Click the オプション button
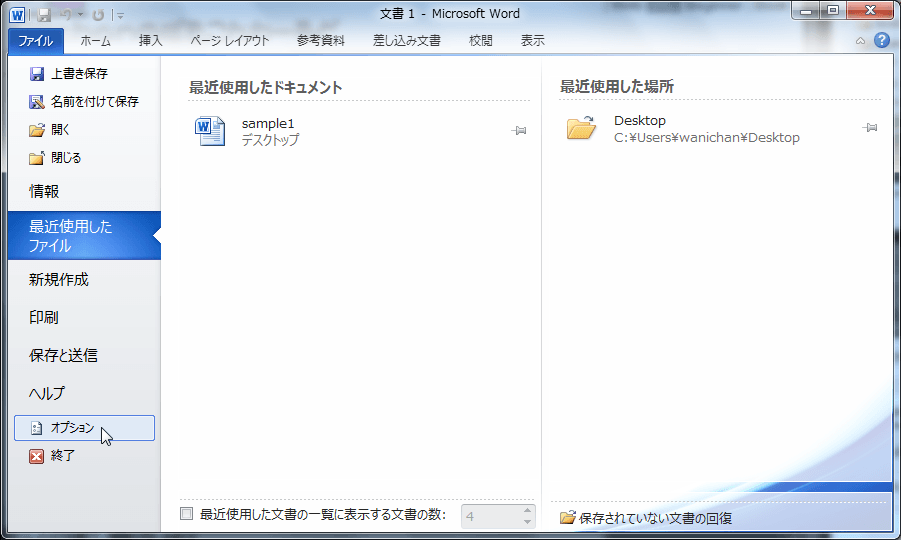The width and height of the screenshot is (901, 540). pyautogui.click(x=84, y=428)
